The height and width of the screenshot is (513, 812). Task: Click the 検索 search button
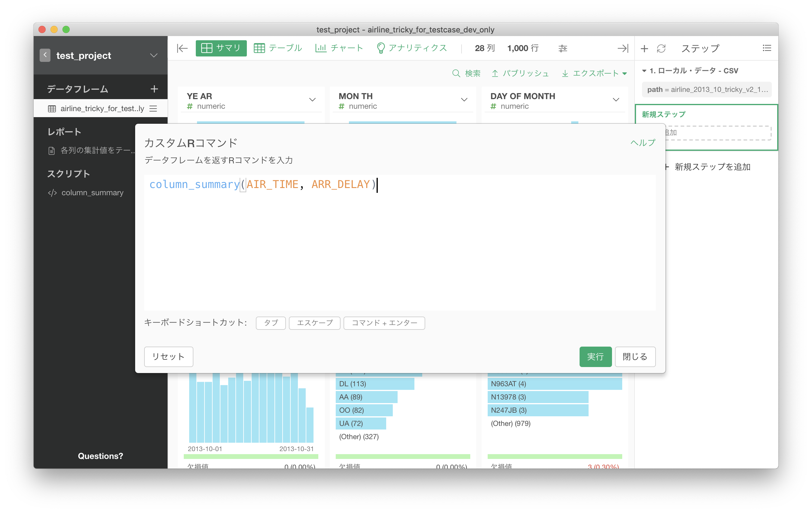pos(466,73)
